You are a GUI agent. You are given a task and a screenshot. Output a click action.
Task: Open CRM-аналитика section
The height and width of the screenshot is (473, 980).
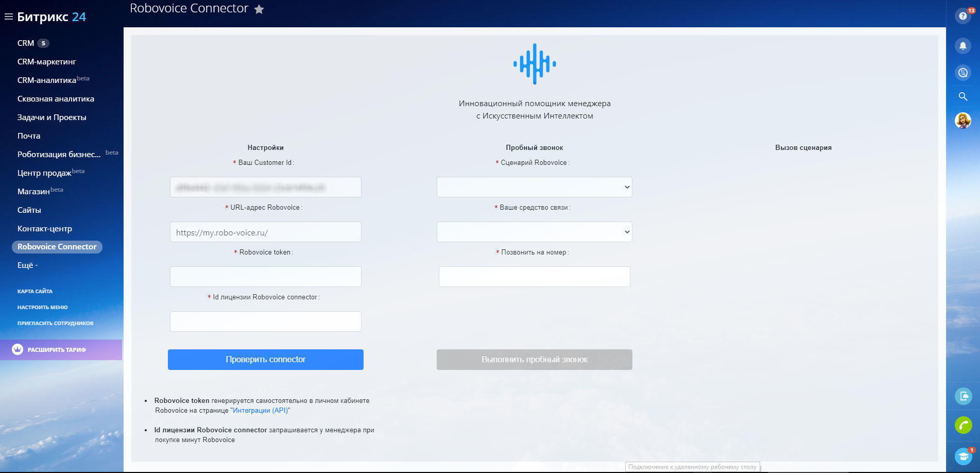pos(47,80)
